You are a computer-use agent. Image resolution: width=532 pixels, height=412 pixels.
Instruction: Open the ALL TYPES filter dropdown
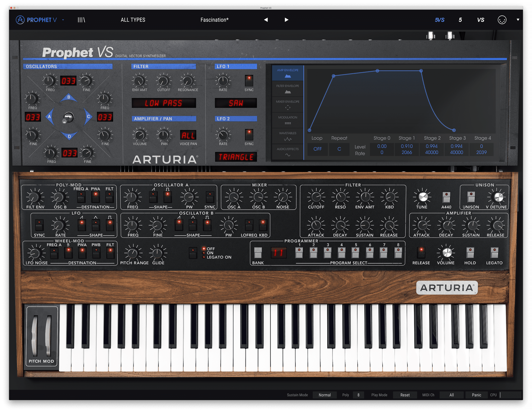pyautogui.click(x=133, y=20)
